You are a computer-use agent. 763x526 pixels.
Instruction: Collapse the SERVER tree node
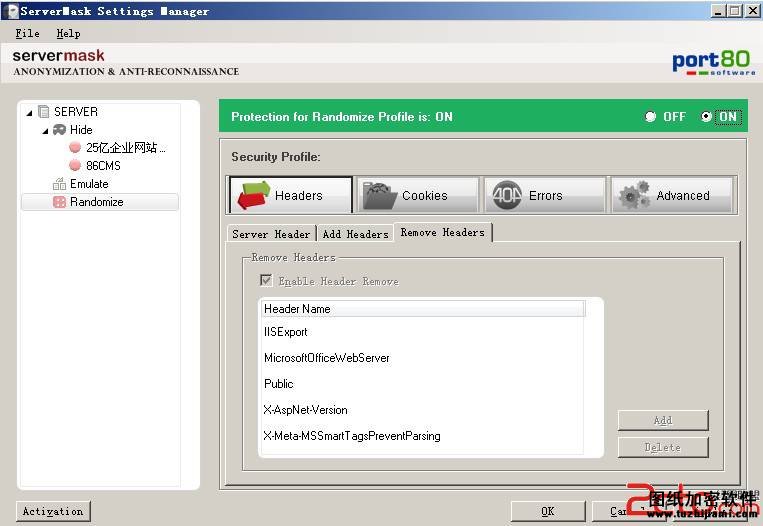point(30,113)
